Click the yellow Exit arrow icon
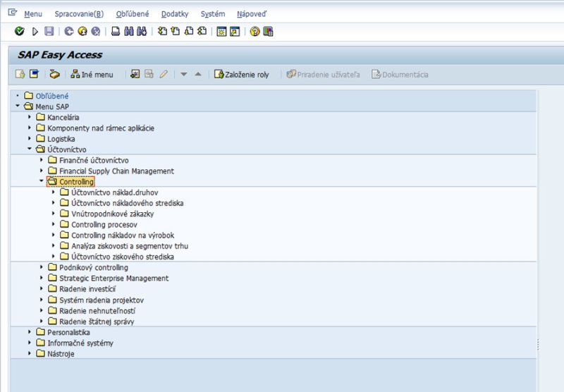 (x=82, y=32)
